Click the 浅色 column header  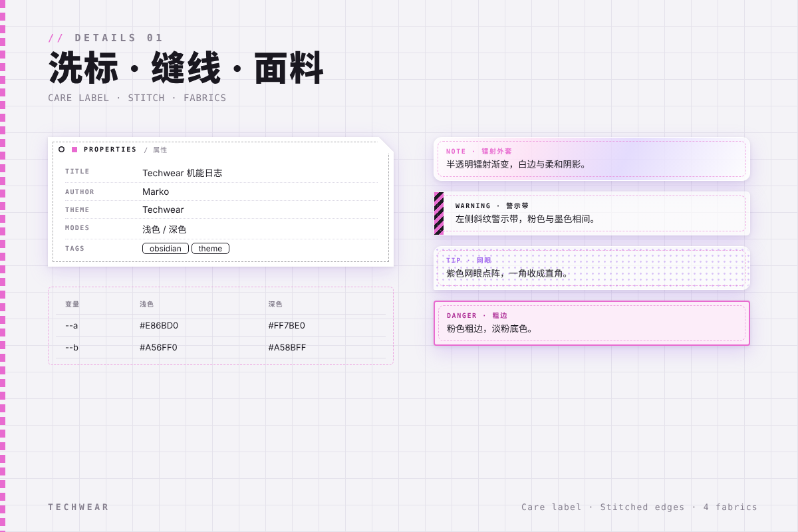(x=147, y=305)
